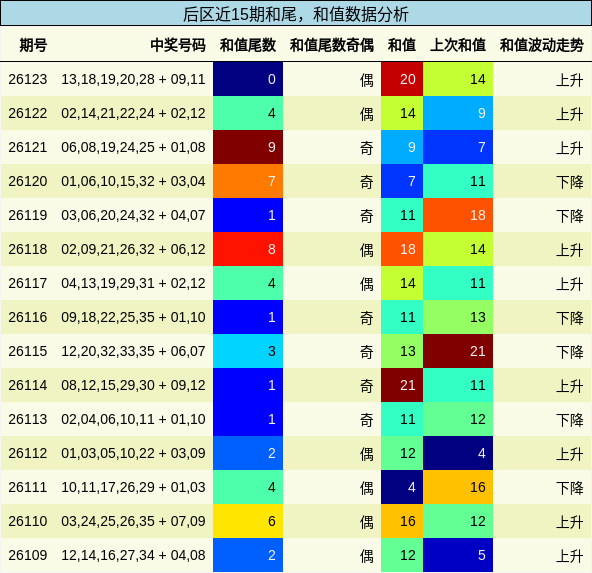The width and height of the screenshot is (592, 573).
Task: Click winning numbers 06,08,19,24,25 + 01,08
Action: click(x=133, y=147)
